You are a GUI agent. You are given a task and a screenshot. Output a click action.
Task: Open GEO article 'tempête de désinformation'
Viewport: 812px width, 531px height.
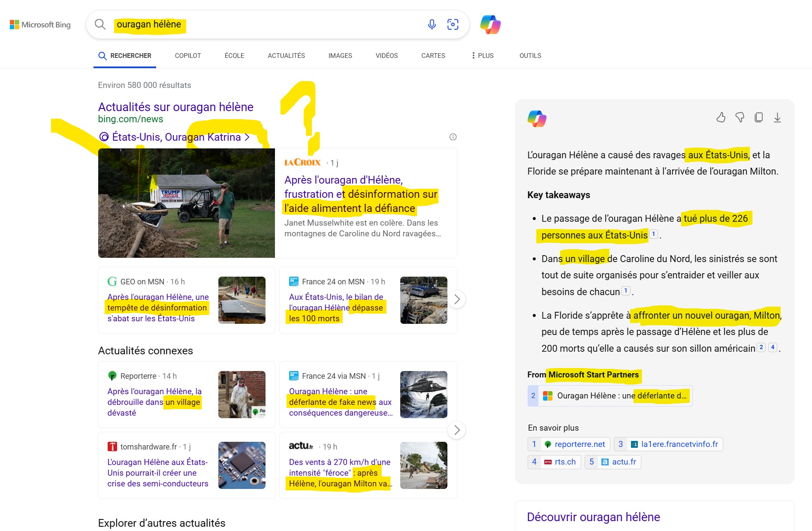[158, 308]
